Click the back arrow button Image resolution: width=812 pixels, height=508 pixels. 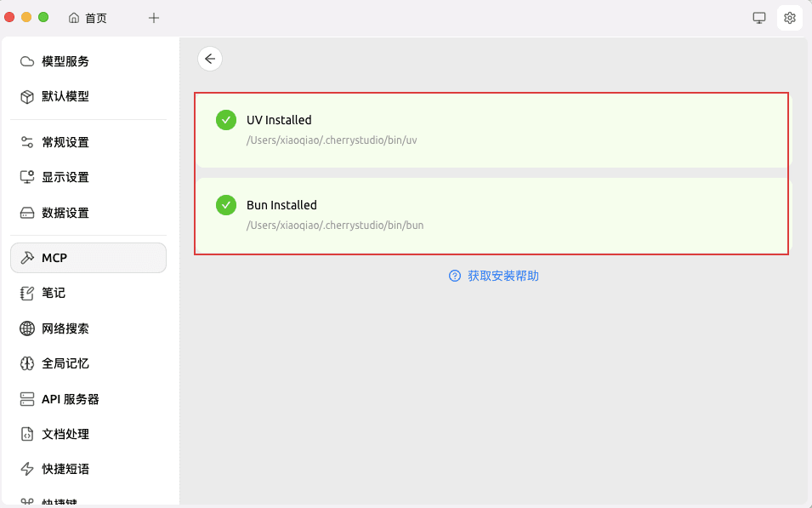click(x=210, y=59)
